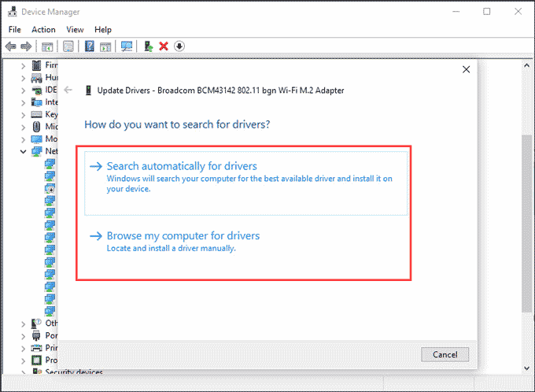The height and width of the screenshot is (392, 535).
Task: Click the Human Interface Devices category icon
Action: (36, 78)
